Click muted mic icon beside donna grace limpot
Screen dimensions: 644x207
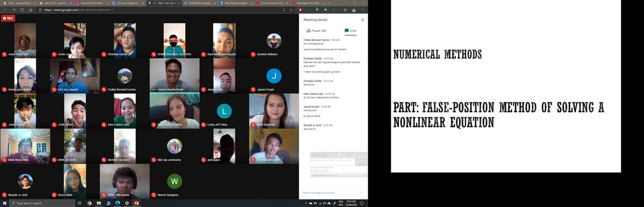click(x=4, y=90)
